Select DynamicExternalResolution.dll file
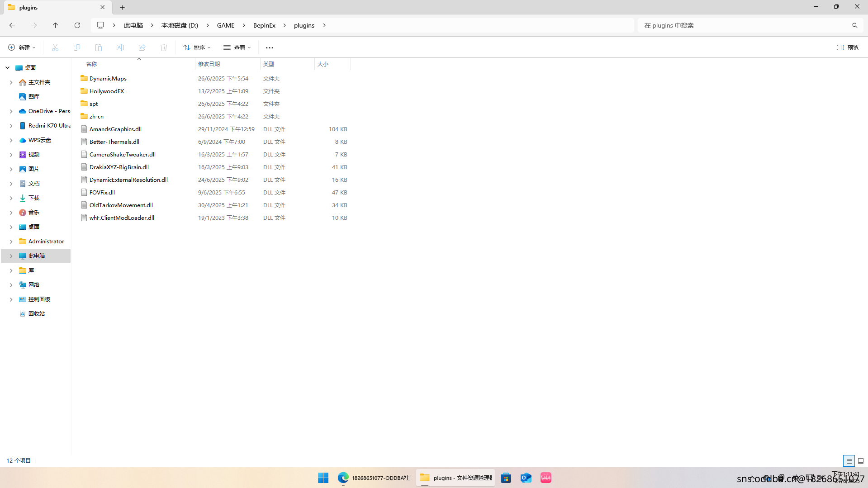The height and width of the screenshot is (488, 868). (128, 180)
